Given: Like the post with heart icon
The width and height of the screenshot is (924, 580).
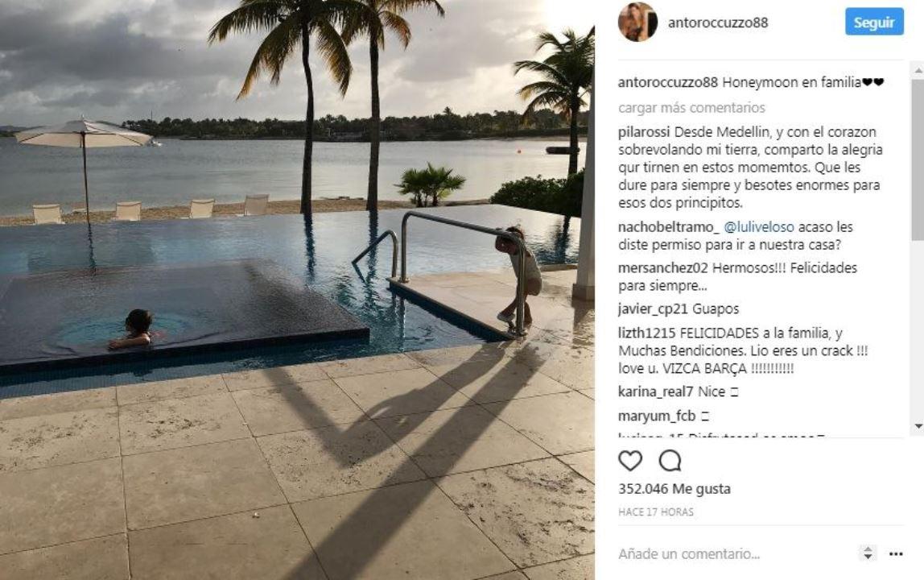Looking at the screenshot, I should (x=630, y=460).
